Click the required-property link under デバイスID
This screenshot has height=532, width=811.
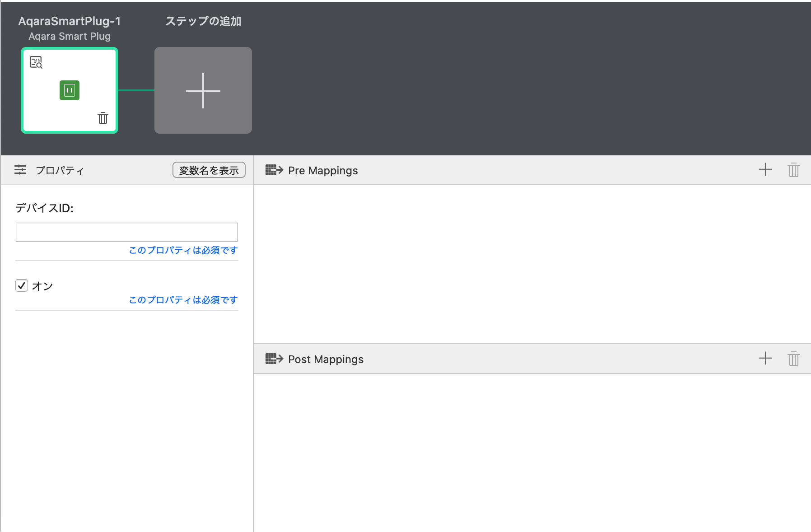click(183, 250)
